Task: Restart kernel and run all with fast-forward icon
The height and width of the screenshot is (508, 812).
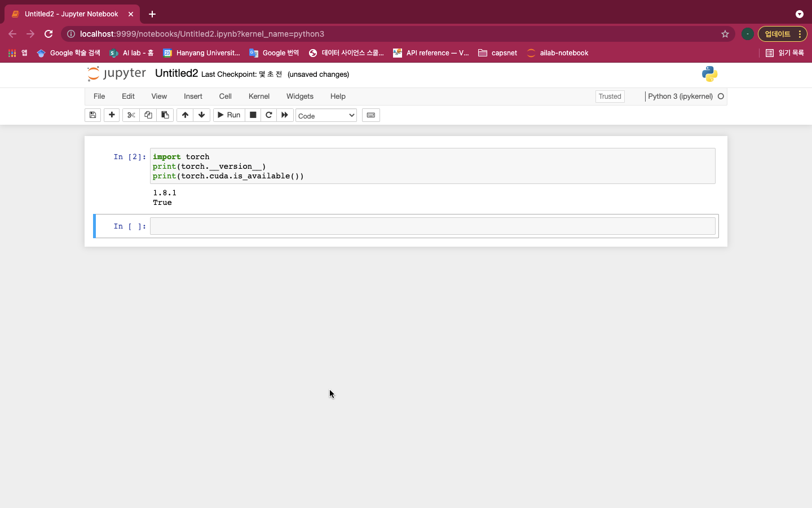Action: (x=285, y=115)
